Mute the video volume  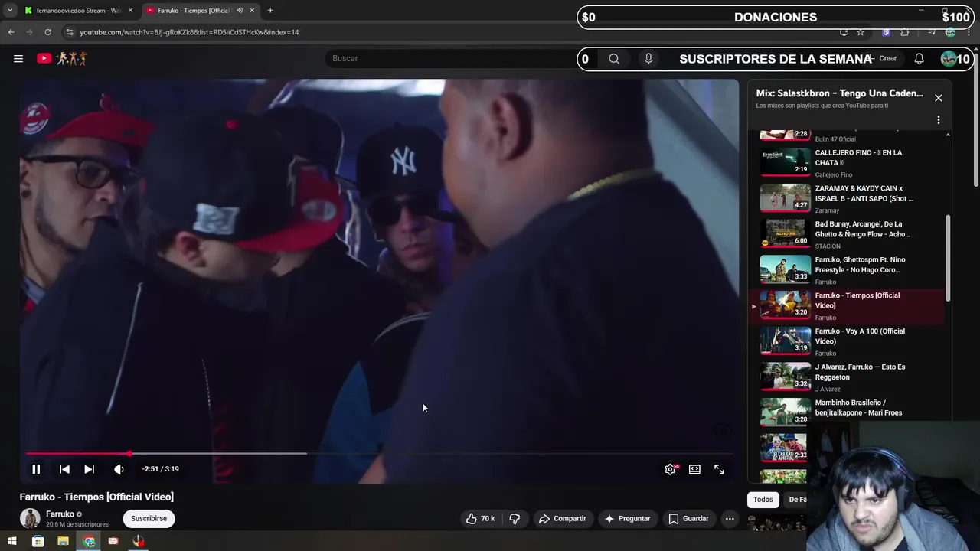[x=119, y=469]
